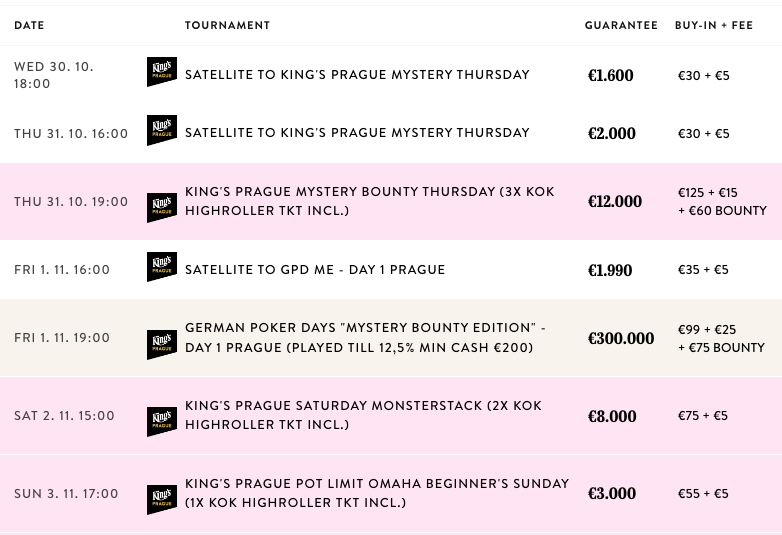
Task: Sort by the Date column header
Action: point(29,25)
